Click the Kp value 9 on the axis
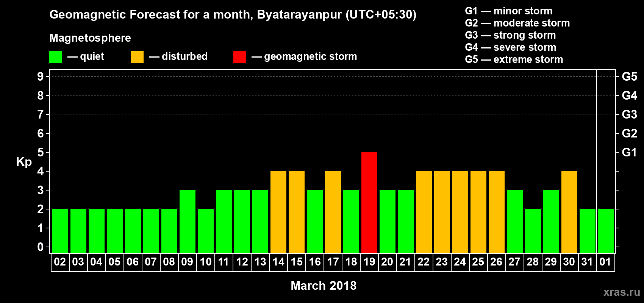The image size is (644, 303). [41, 77]
